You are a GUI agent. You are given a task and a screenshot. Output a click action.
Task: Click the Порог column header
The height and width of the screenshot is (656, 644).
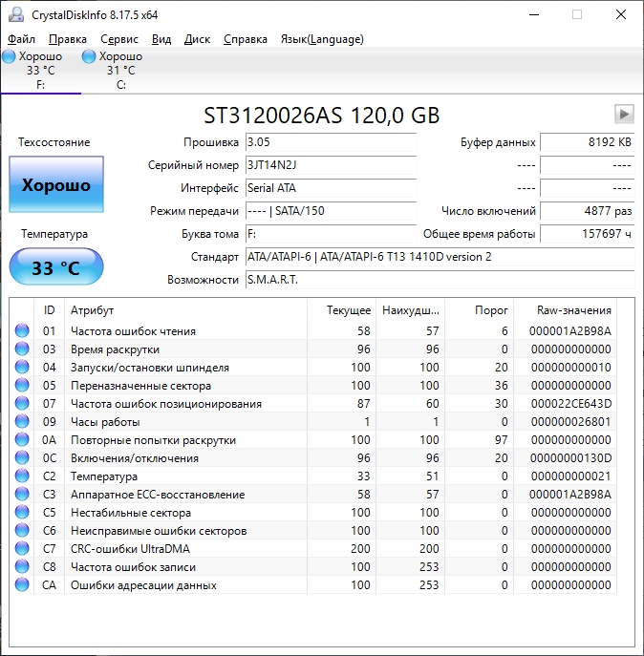click(480, 310)
